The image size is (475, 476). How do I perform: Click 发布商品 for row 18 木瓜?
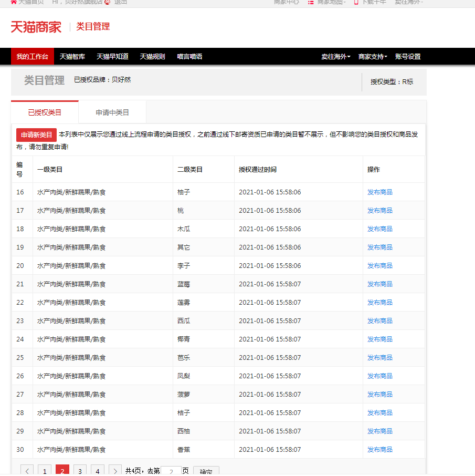[x=380, y=229]
